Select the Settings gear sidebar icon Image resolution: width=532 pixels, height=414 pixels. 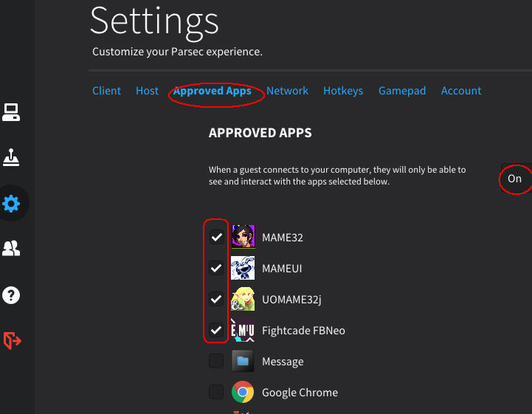(11, 204)
